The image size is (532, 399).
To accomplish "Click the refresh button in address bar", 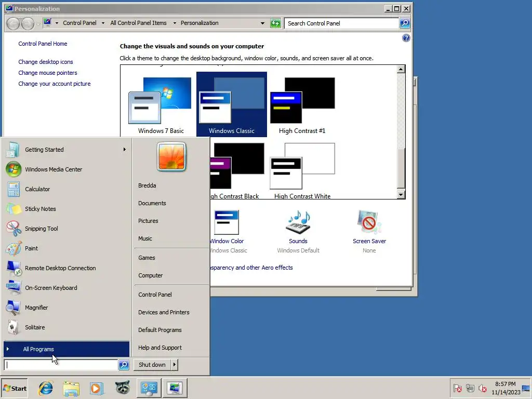I will (275, 23).
